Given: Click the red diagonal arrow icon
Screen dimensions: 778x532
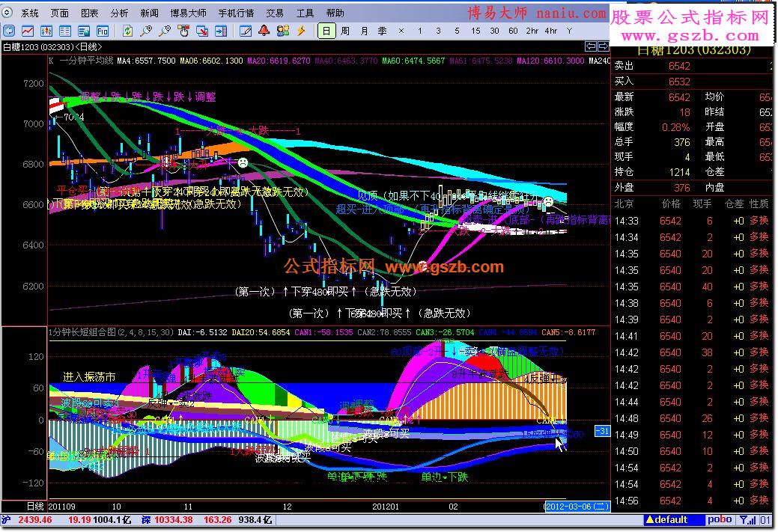Looking at the screenshot, I should 202,31.
